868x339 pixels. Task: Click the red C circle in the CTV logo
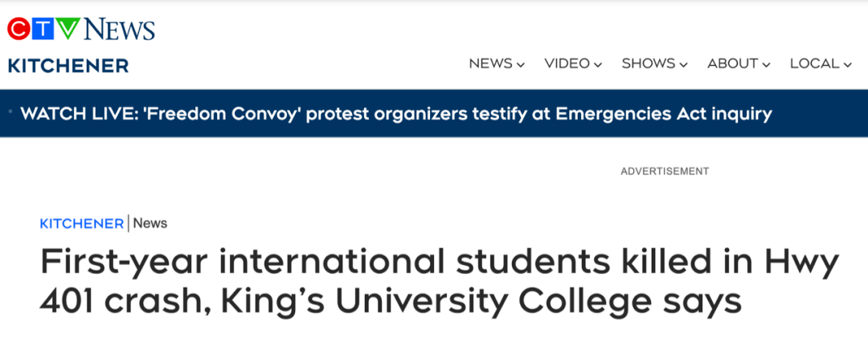(18, 29)
